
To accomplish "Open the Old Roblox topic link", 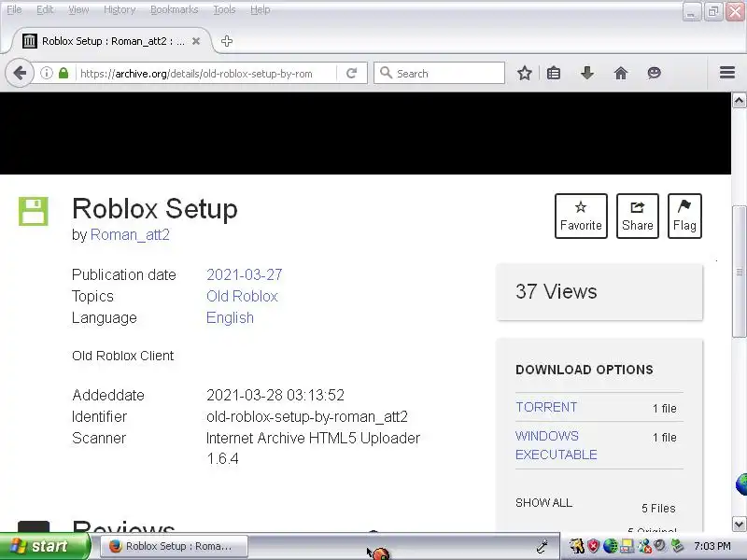I will click(242, 296).
